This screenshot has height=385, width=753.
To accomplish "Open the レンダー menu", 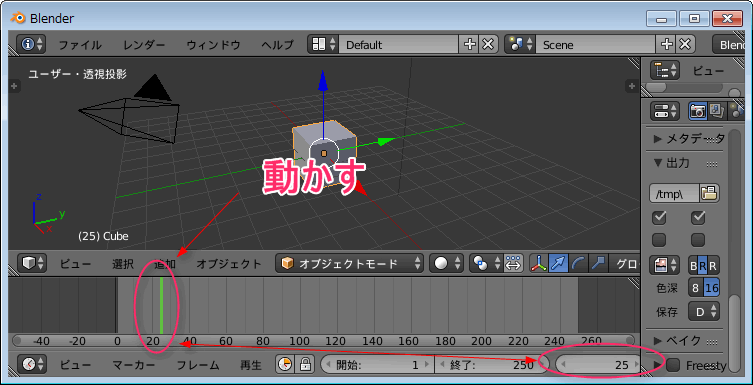I will (144, 45).
